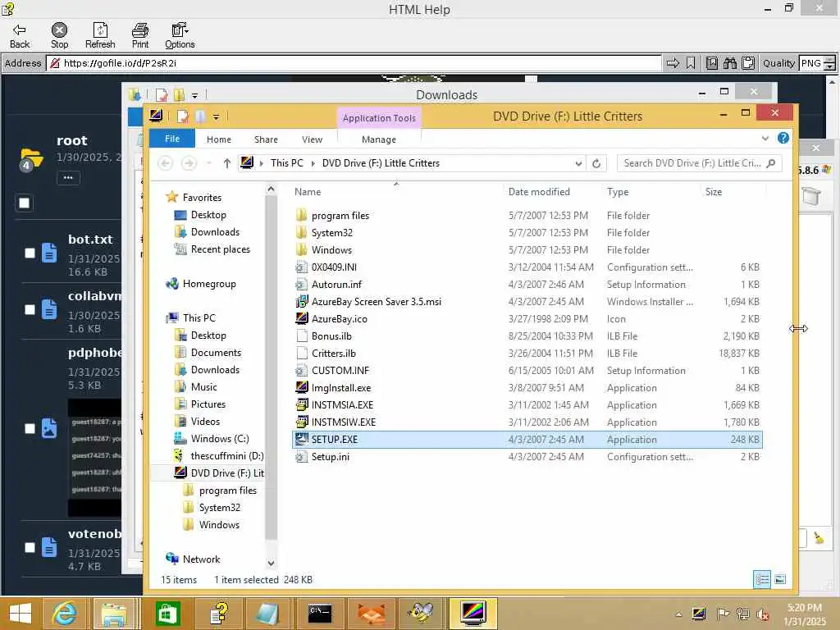
Task: Click the Go arrow beside the address bar
Action: (x=673, y=63)
